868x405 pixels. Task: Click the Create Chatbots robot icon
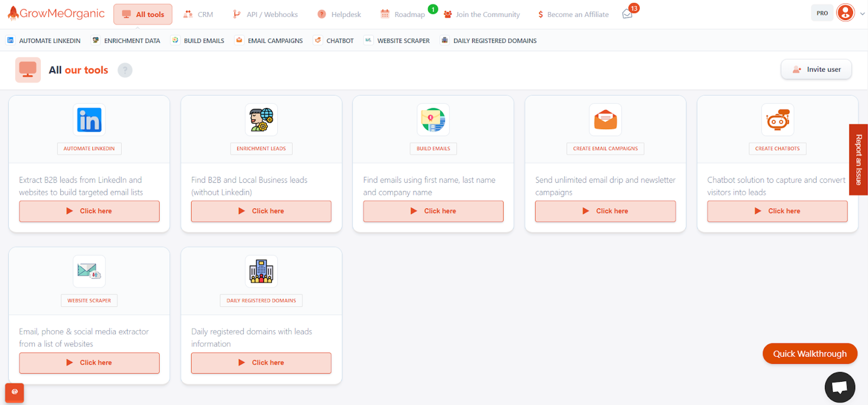coord(777,120)
